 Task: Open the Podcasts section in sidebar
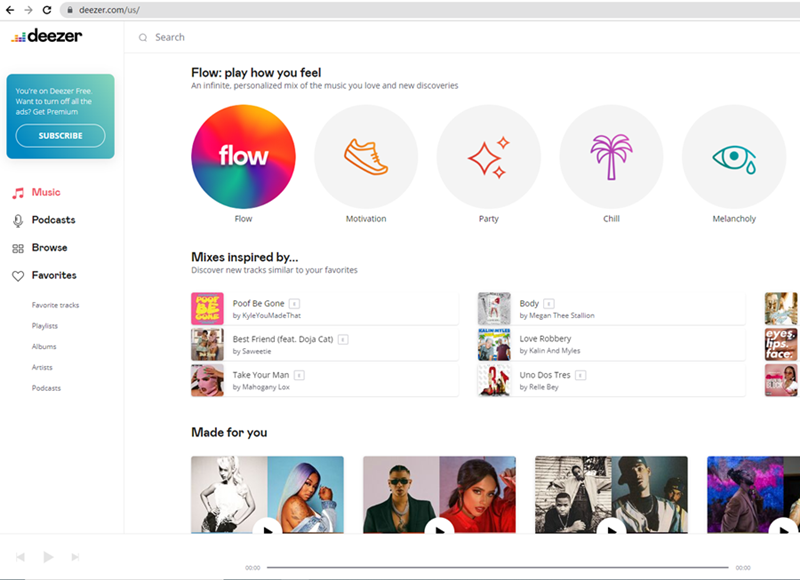pos(53,220)
